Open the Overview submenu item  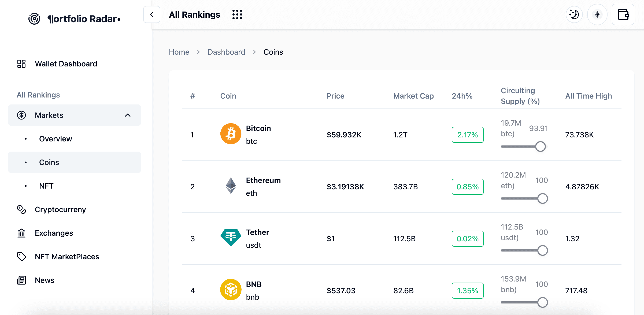coord(75,139)
